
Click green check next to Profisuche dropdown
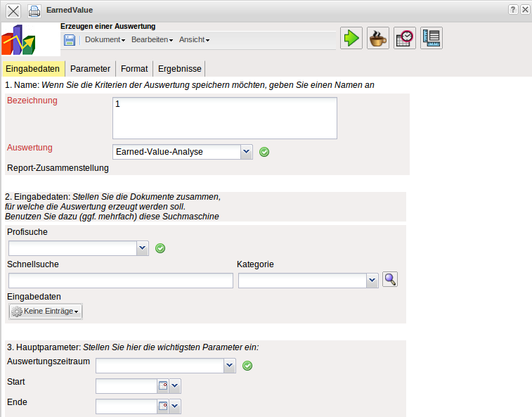coord(160,248)
